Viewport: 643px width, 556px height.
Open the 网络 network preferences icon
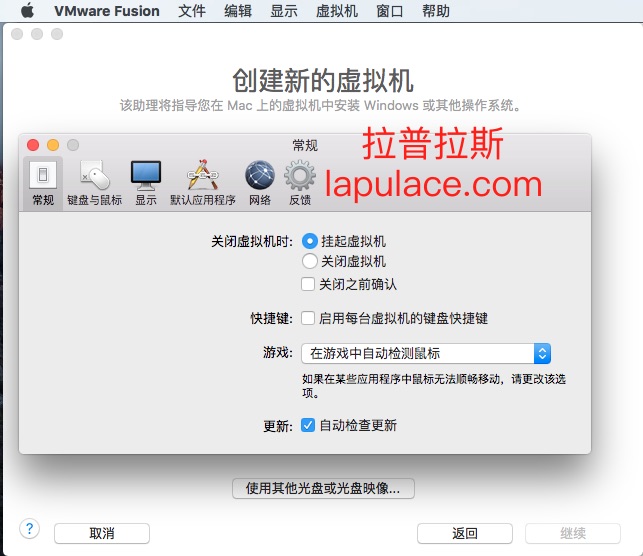pos(260,182)
